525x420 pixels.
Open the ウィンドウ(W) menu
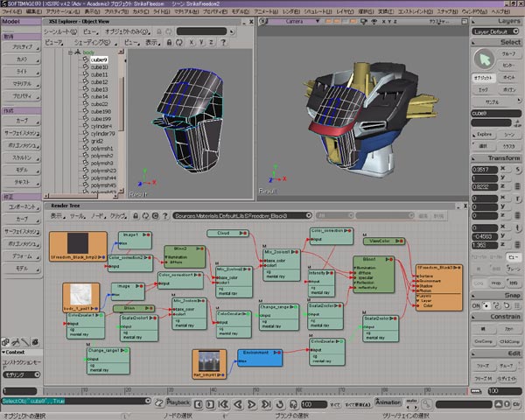(x=474, y=11)
